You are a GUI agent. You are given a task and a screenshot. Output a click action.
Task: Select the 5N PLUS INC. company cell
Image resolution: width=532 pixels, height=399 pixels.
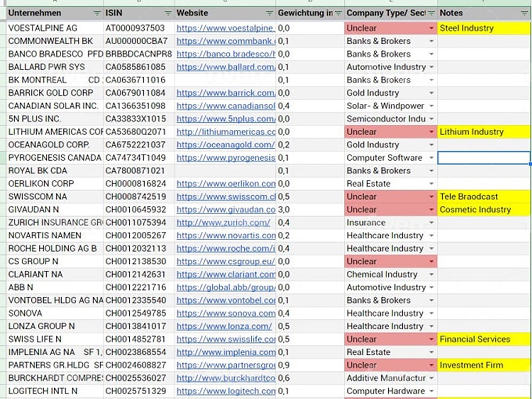(x=55, y=119)
